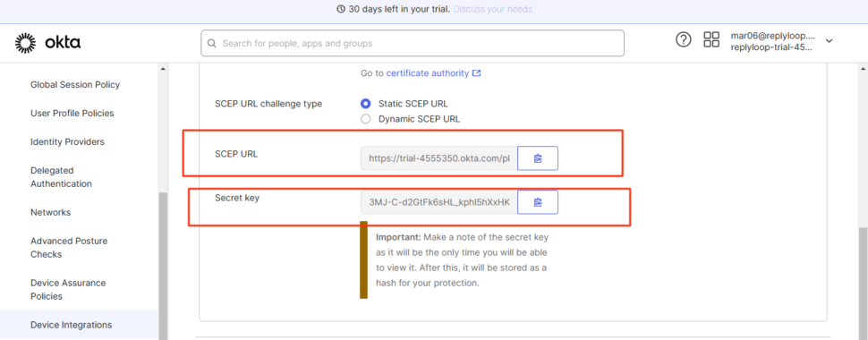Click the Okta logo

pos(48,43)
